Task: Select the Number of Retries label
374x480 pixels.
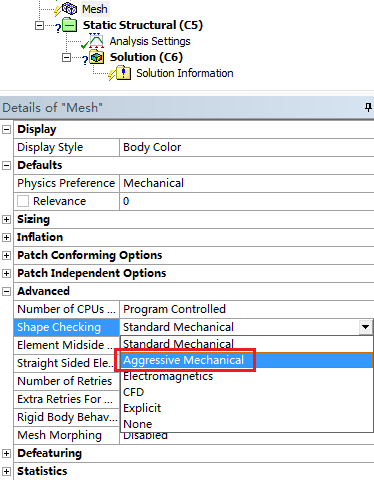Action: [x=66, y=381]
